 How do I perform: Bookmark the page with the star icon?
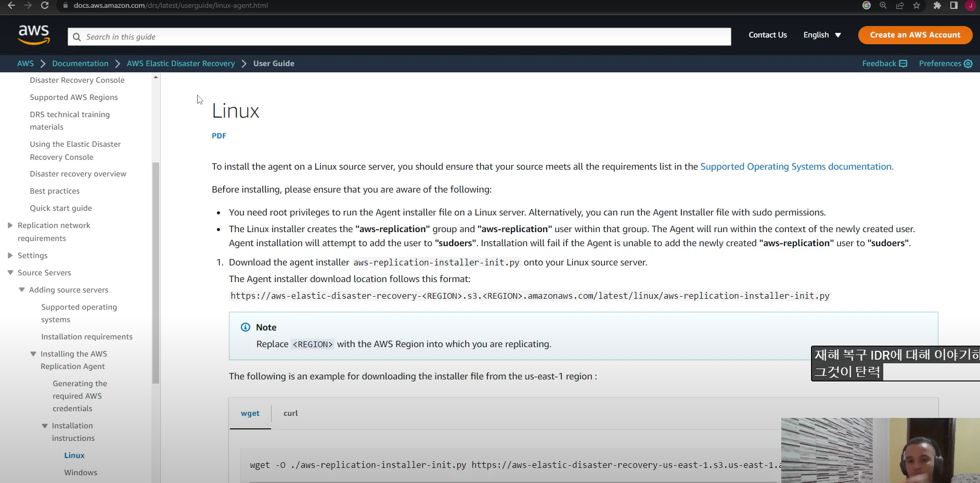917,5
